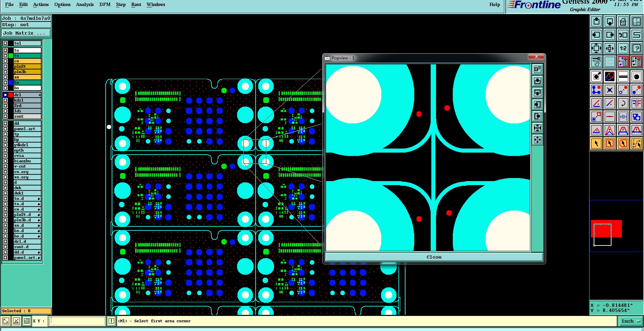644x331 pixels.
Task: Toggle the checkbox for layer panel.art
Action: (x=5, y=129)
